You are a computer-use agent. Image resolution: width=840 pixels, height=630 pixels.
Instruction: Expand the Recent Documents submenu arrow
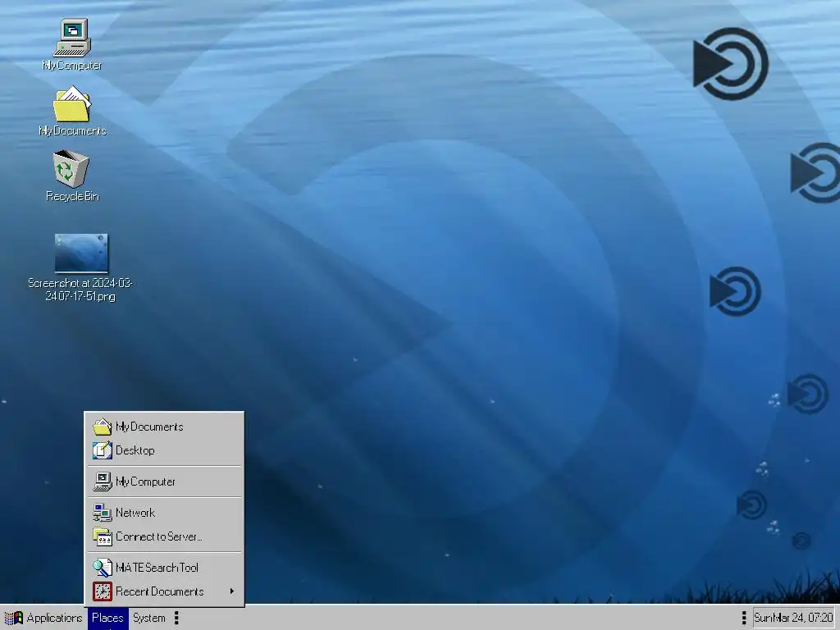coord(232,591)
